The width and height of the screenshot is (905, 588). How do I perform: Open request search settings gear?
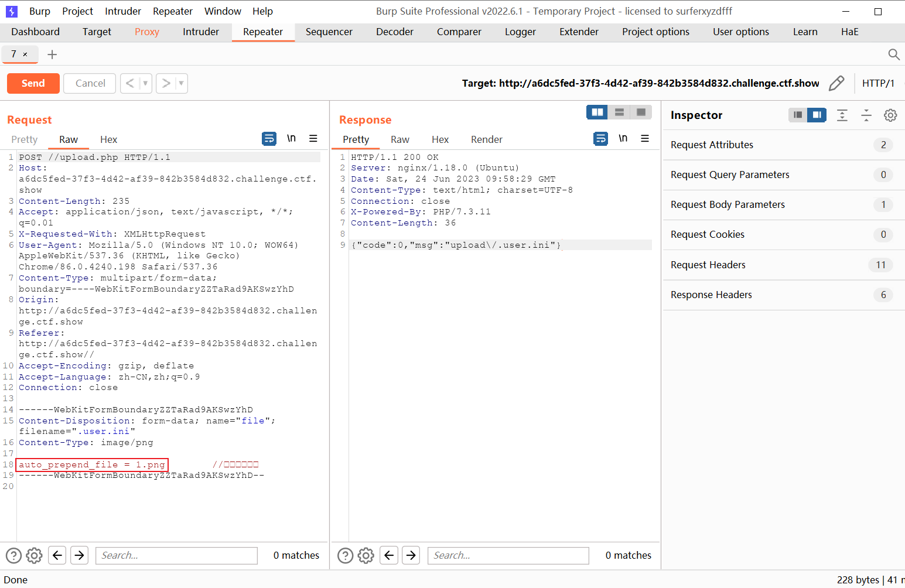click(x=34, y=555)
